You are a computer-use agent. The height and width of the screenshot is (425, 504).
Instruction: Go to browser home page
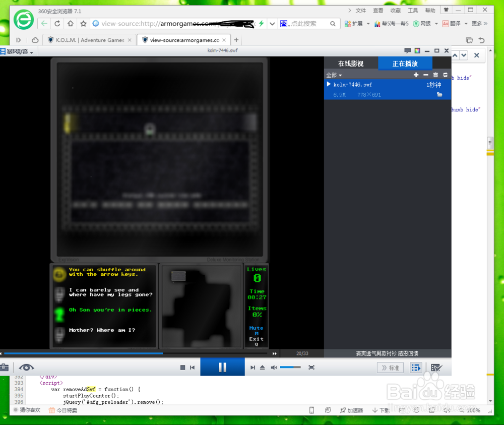click(x=71, y=24)
